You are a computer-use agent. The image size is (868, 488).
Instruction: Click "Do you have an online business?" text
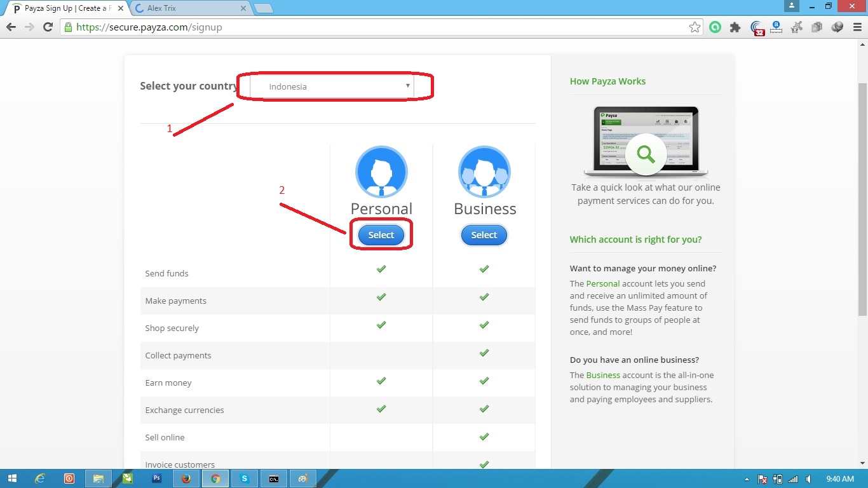pyautogui.click(x=634, y=360)
